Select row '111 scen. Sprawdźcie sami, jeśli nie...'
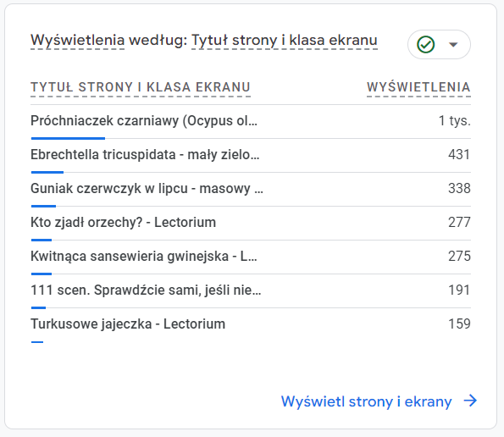The width and height of the screenshot is (504, 437). click(x=251, y=290)
